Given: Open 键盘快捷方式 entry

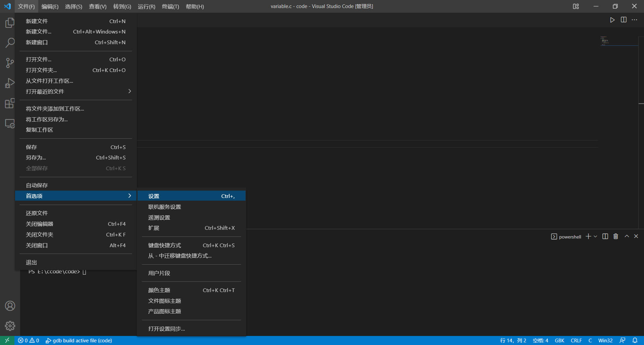Looking at the screenshot, I should [x=192, y=246].
